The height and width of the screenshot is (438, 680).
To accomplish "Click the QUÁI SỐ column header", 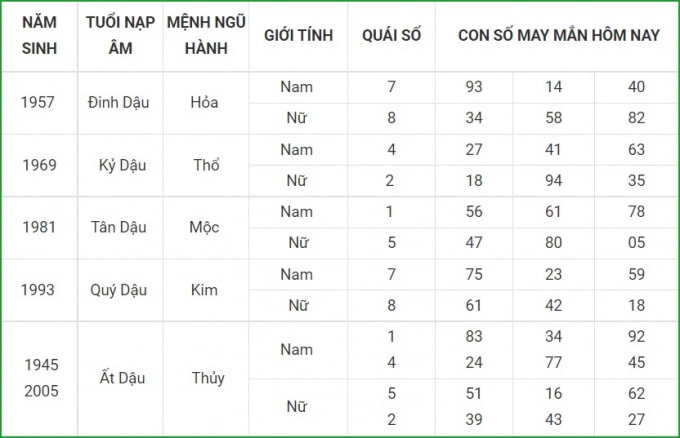I will (391, 36).
